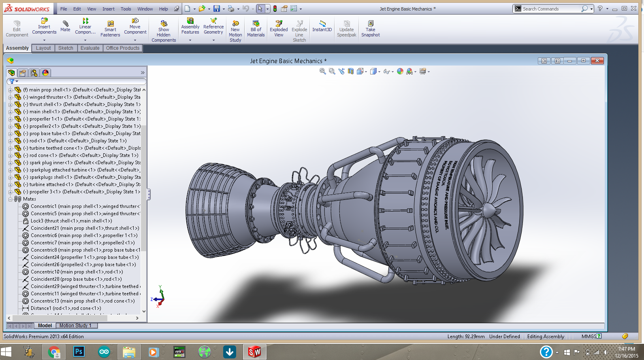Image resolution: width=644 pixels, height=360 pixels.
Task: Collapse the Mates folder in tree
Action: (x=10, y=199)
